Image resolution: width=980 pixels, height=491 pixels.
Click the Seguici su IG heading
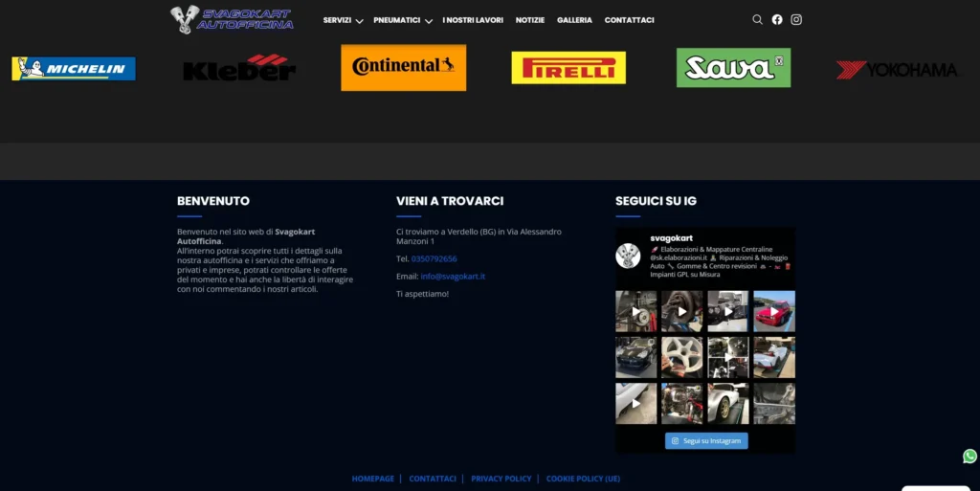[x=656, y=201]
